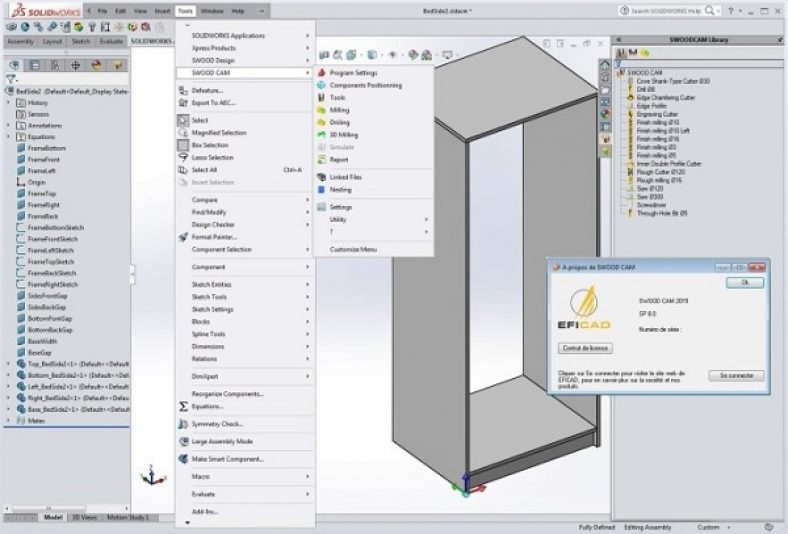The width and height of the screenshot is (788, 534).
Task: Switch to the Assembly ribbon tab
Action: tap(21, 42)
